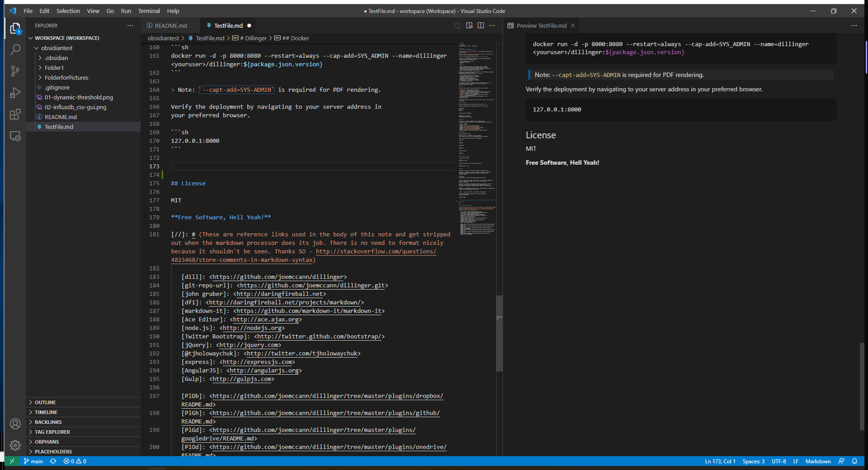Split the editor right

[481, 26]
